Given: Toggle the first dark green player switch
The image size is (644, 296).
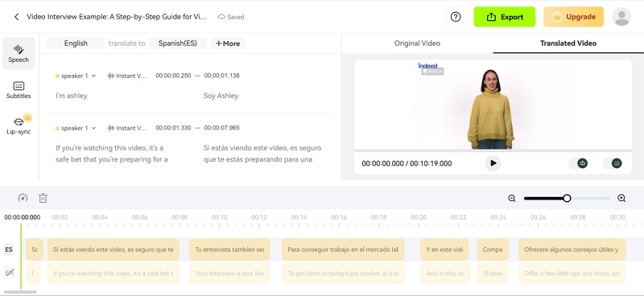Looking at the screenshot, I should 578,163.
